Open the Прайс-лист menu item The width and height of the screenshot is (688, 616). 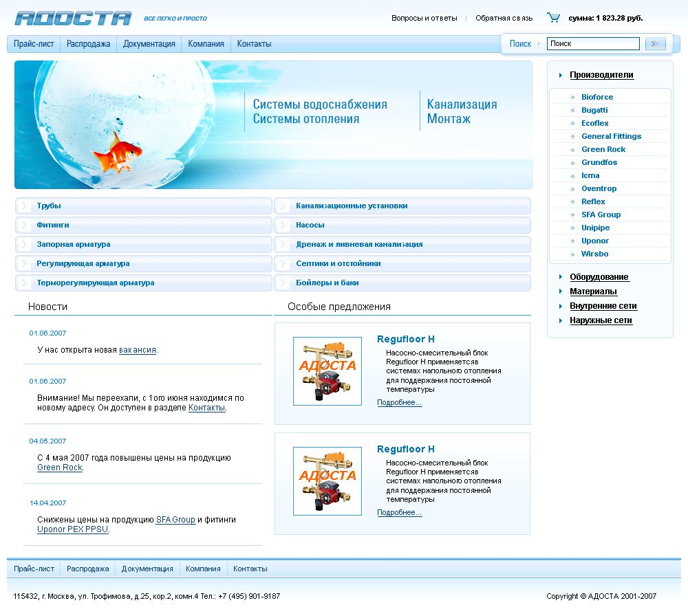click(x=34, y=43)
